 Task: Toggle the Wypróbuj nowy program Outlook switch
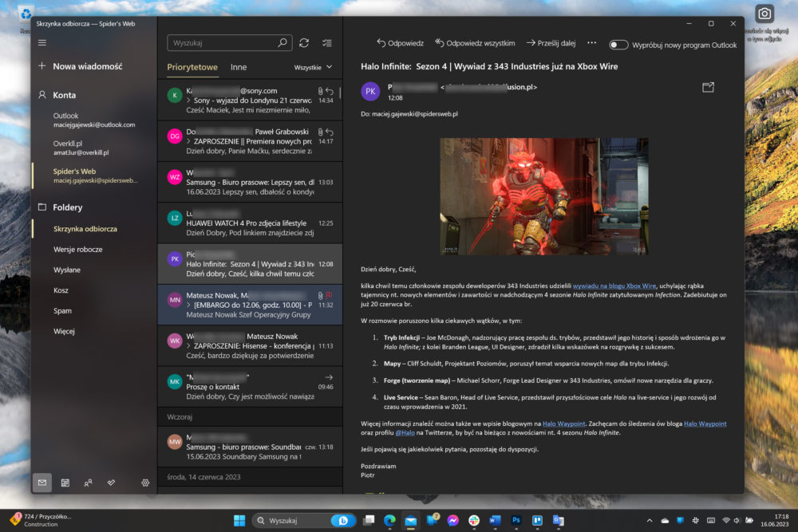tap(618, 45)
